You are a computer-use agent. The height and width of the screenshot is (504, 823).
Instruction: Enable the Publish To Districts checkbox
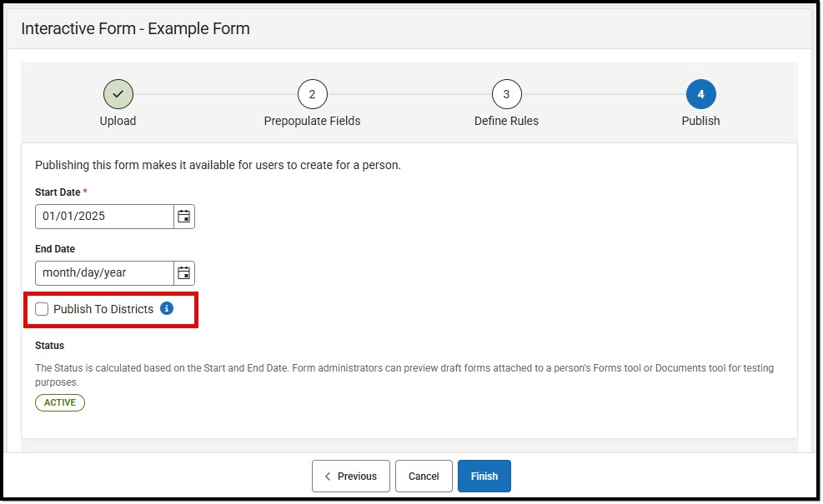point(42,308)
